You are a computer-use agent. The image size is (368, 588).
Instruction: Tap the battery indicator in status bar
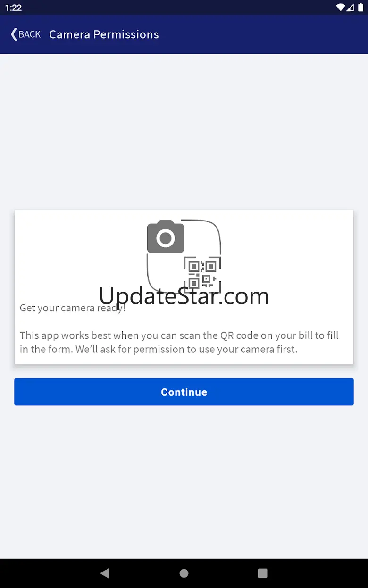(360, 8)
